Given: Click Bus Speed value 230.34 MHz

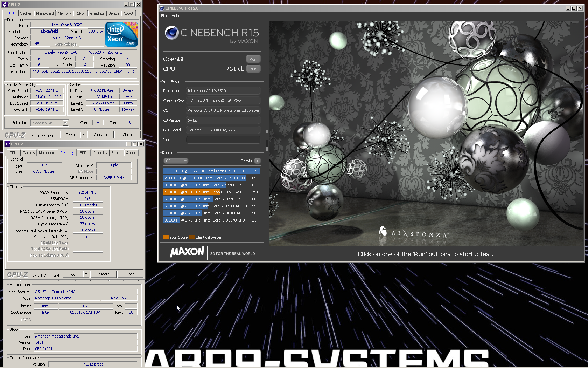Looking at the screenshot, I should [x=47, y=103].
